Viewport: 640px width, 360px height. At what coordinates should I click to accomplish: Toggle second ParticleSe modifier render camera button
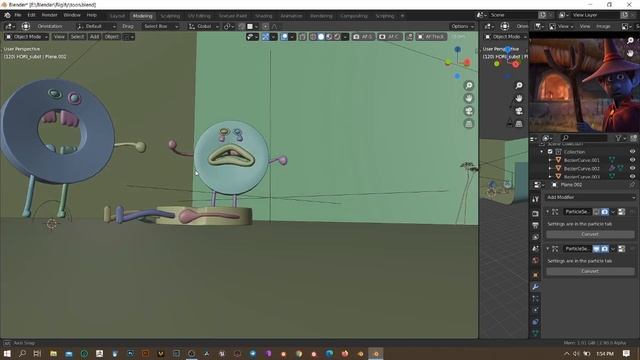point(604,248)
